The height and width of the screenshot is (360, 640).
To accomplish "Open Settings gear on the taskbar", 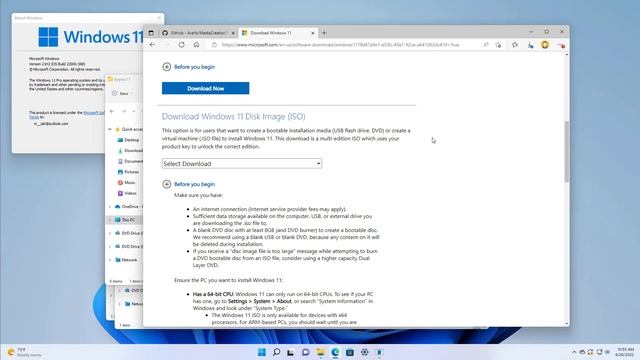I will pyautogui.click(x=364, y=352).
